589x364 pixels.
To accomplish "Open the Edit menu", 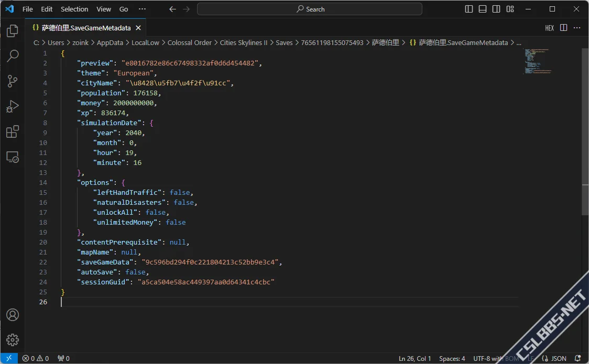I will tap(47, 9).
